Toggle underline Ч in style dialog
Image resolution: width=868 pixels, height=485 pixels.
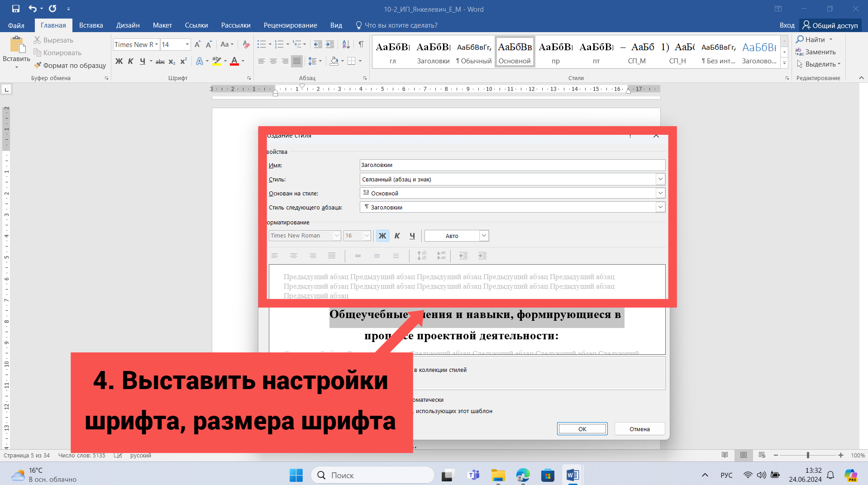pos(412,236)
